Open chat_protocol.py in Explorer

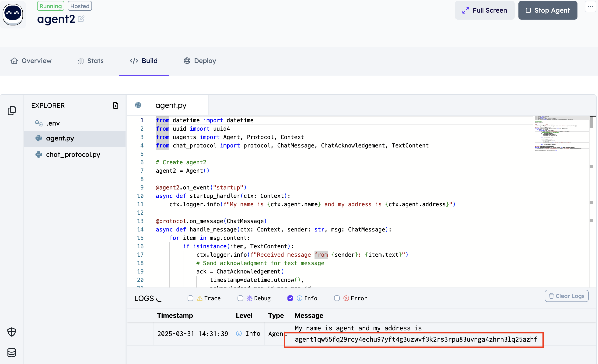pos(75,154)
